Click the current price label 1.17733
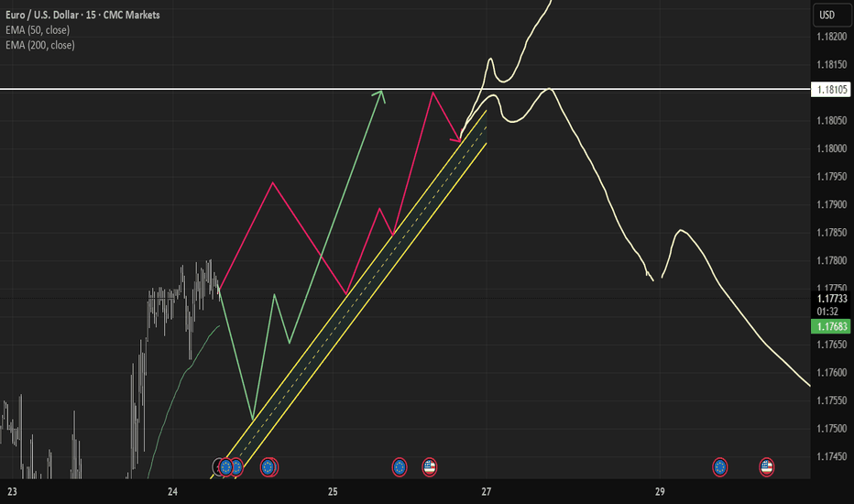 (x=831, y=298)
